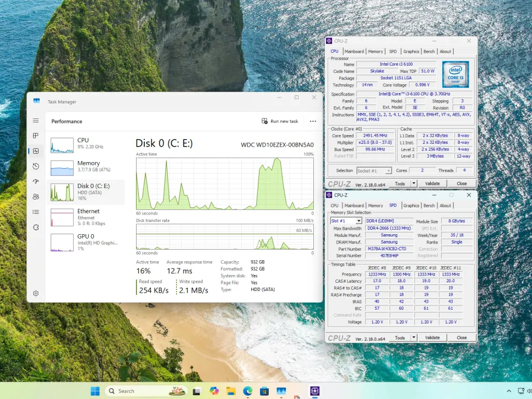Open Details list icon in Task Manager sidebar
This screenshot has width=532, height=399.
point(36,212)
